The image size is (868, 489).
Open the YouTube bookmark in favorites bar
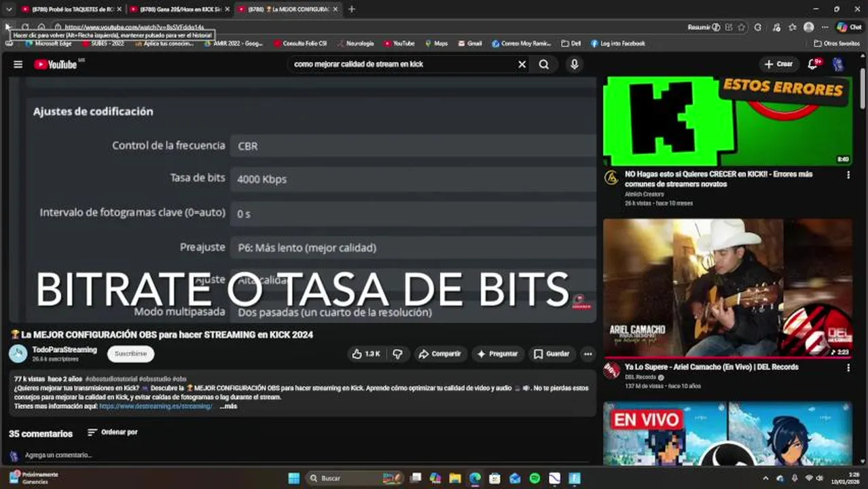point(399,43)
